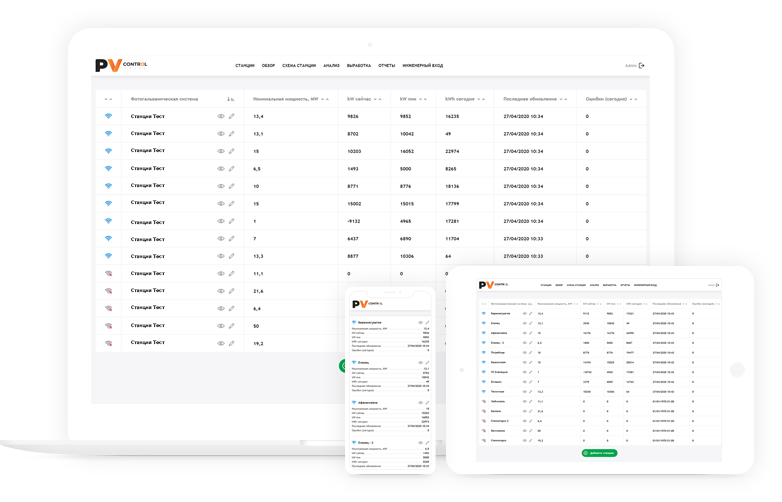
Task: Click the edit pencil in laptop's 19,2 MW row
Action: (x=232, y=343)
